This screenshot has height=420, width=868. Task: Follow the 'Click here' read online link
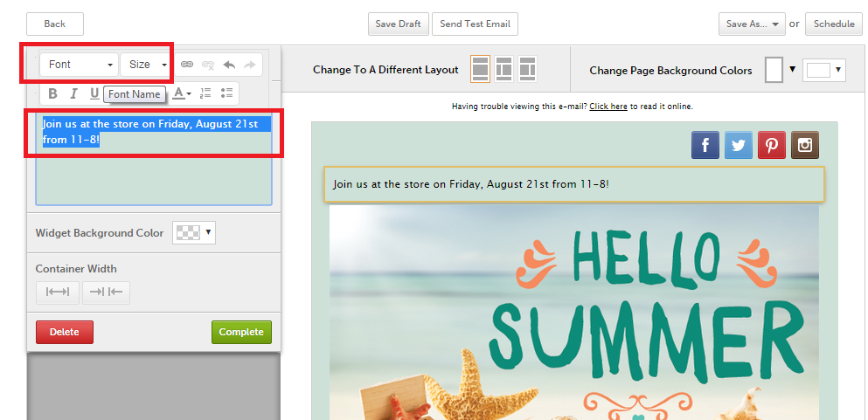click(608, 107)
